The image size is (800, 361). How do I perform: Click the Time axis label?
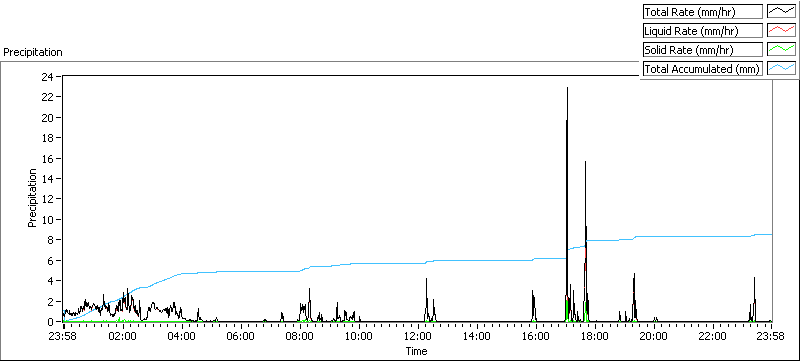[x=416, y=351]
